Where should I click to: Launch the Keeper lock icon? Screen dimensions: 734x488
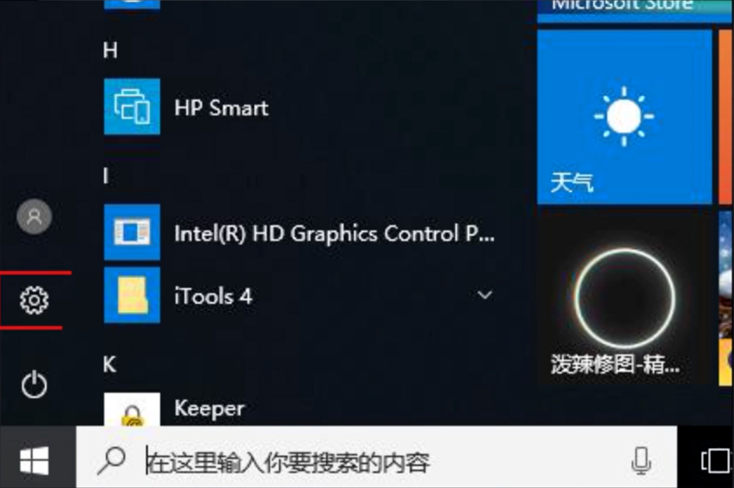tap(132, 409)
